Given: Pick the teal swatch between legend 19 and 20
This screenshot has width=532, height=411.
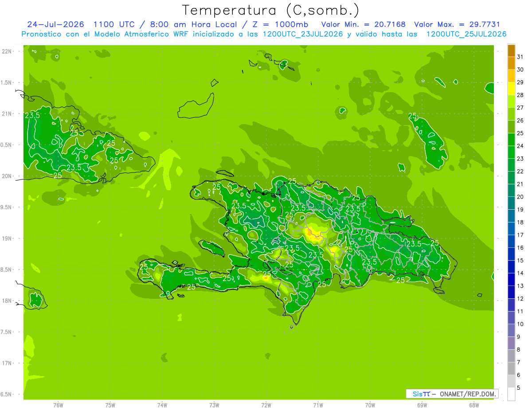Looking at the screenshot, I should click(x=511, y=203).
